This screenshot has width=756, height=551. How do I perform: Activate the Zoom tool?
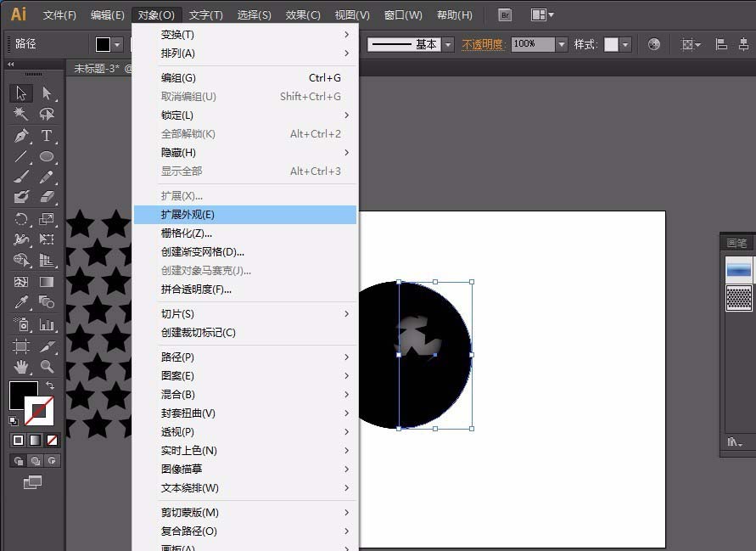point(47,367)
